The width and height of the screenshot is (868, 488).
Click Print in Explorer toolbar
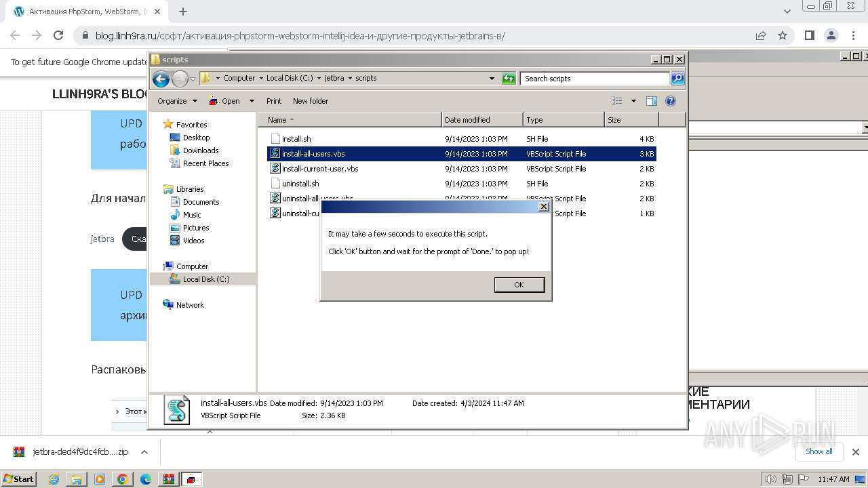click(274, 101)
